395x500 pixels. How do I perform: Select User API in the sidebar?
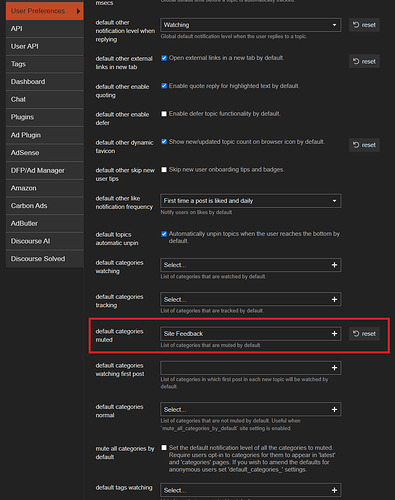pyautogui.click(x=44, y=46)
